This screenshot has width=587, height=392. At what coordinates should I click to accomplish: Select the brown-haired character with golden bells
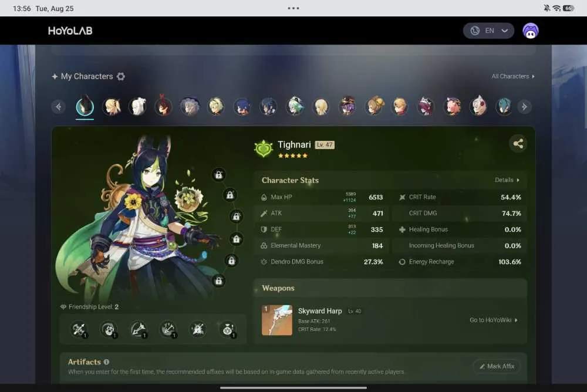[x=373, y=106]
